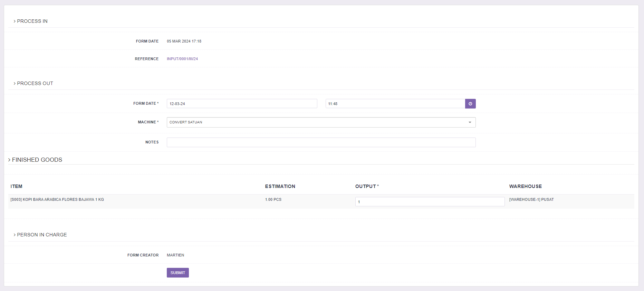Viewport: 644px width, 291px height.
Task: Collapse the PROCESS IN section header
Action: (x=30, y=21)
